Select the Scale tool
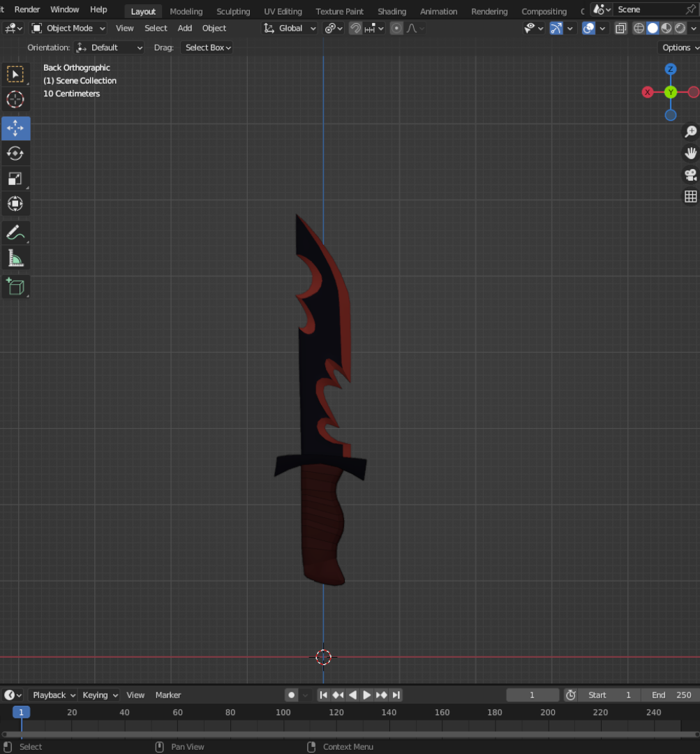700x754 pixels. (x=15, y=179)
